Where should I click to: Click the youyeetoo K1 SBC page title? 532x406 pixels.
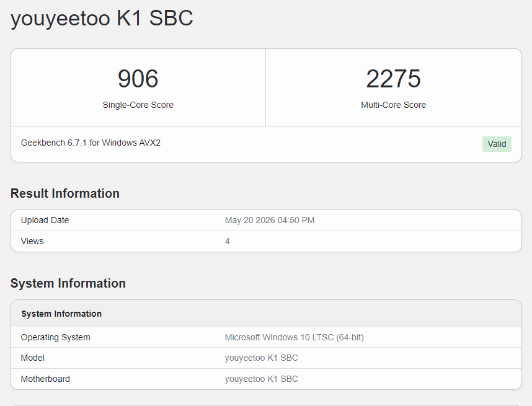tap(102, 19)
